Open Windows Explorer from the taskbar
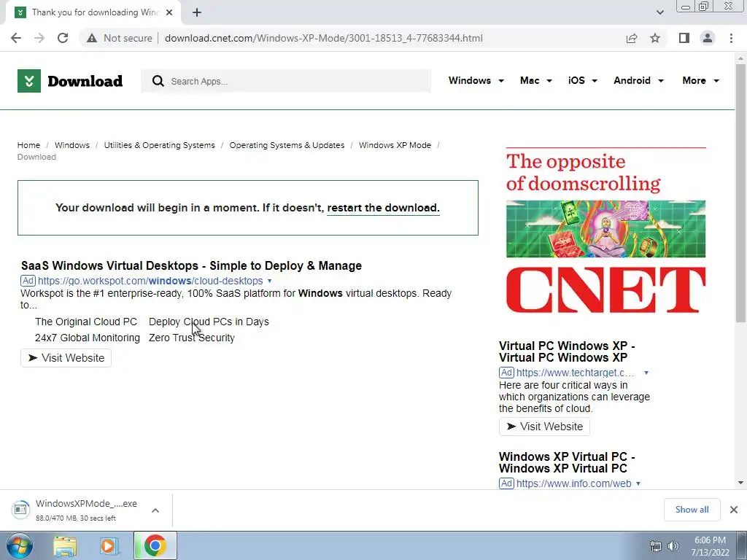747x560 pixels. [x=65, y=546]
